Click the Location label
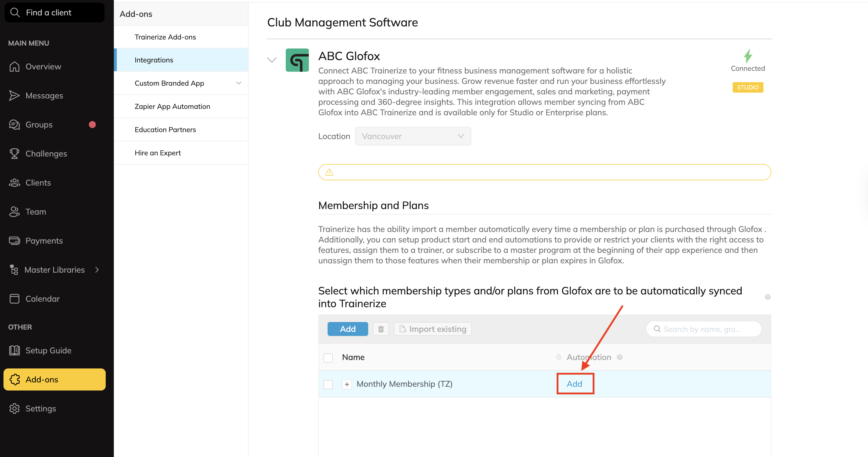 click(x=334, y=136)
